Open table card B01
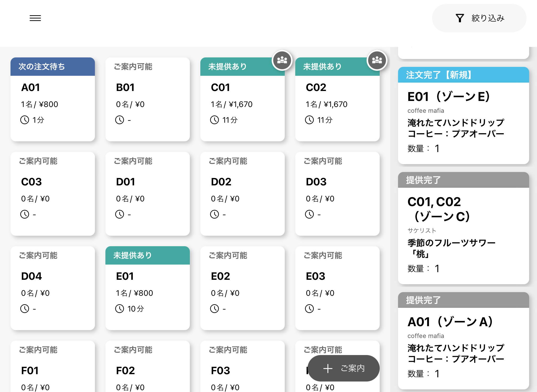Screen dimensions: 537x392 148,99
